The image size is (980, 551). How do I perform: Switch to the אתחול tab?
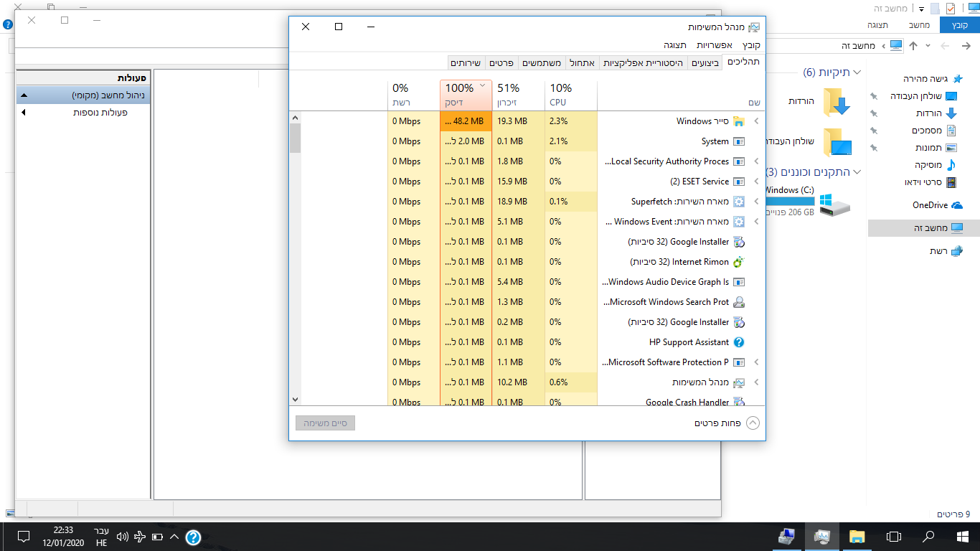[582, 63]
